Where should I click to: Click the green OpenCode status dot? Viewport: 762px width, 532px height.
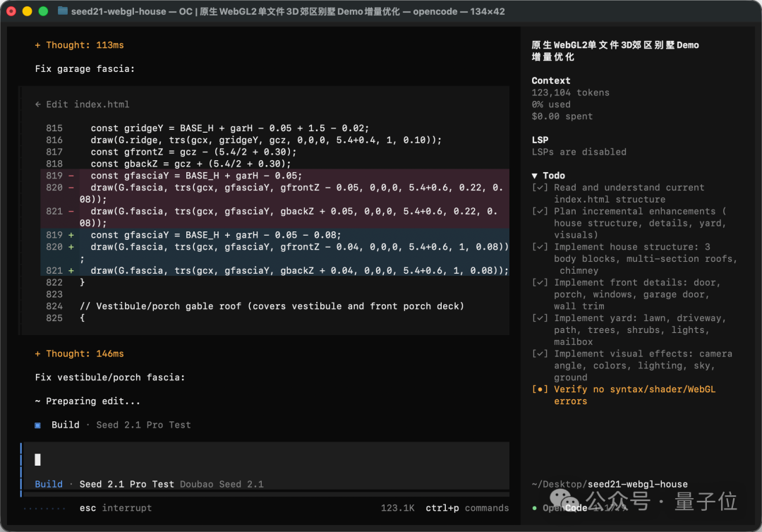(x=535, y=508)
